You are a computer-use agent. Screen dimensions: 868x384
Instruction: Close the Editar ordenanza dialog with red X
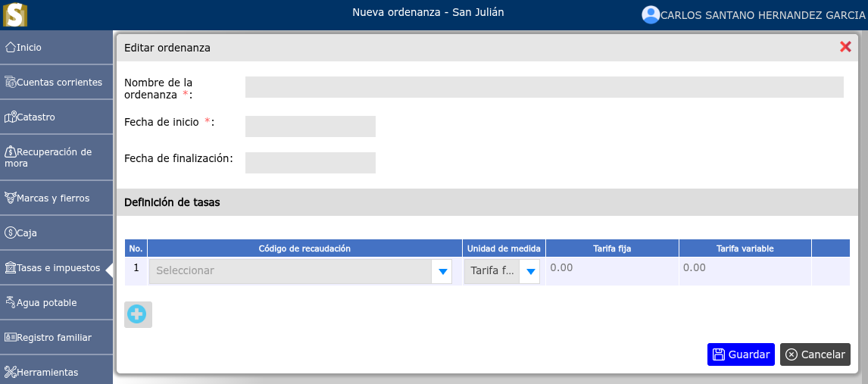click(x=845, y=47)
